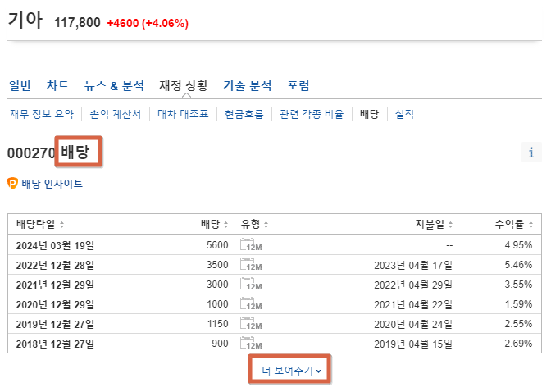Click the info icon beside 배당 heading
551x392 pixels.
531,153
